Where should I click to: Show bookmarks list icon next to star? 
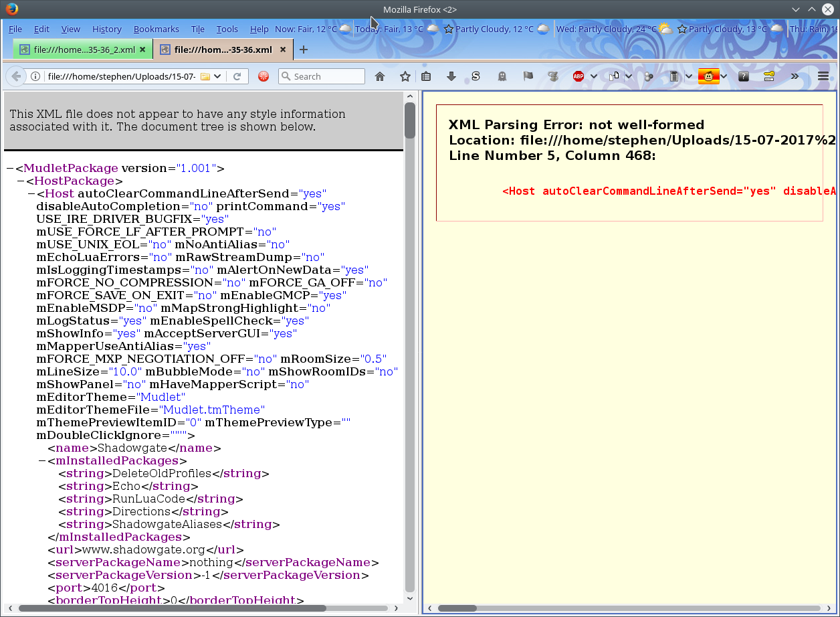pos(426,76)
